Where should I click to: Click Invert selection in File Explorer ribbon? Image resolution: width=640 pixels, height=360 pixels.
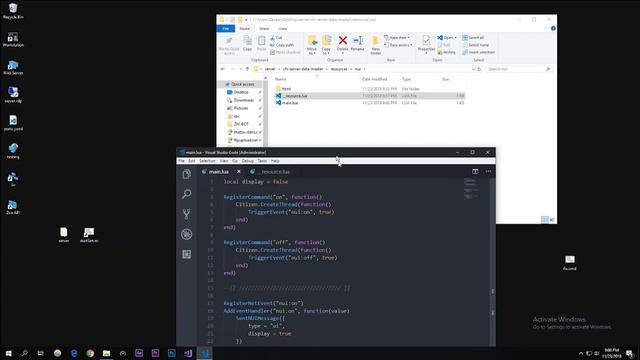[x=478, y=52]
